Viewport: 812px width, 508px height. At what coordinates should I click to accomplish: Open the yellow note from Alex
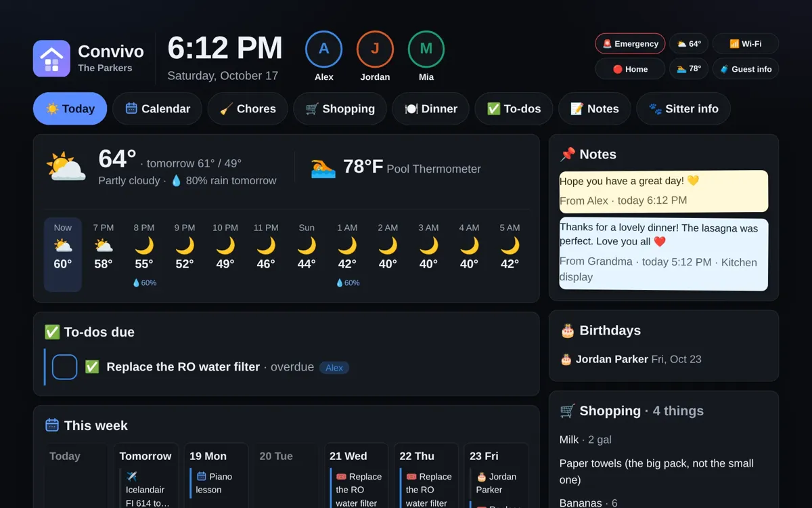click(664, 191)
